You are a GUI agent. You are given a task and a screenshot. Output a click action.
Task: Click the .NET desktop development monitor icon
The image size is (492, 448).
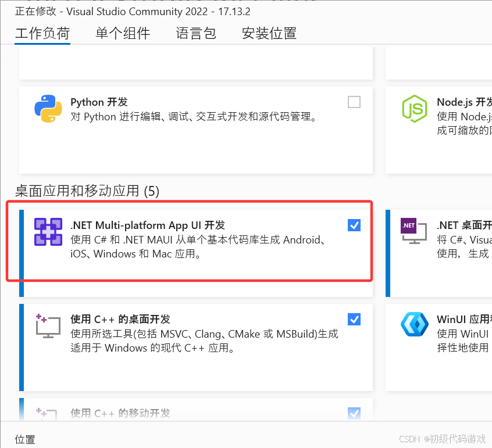[414, 231]
